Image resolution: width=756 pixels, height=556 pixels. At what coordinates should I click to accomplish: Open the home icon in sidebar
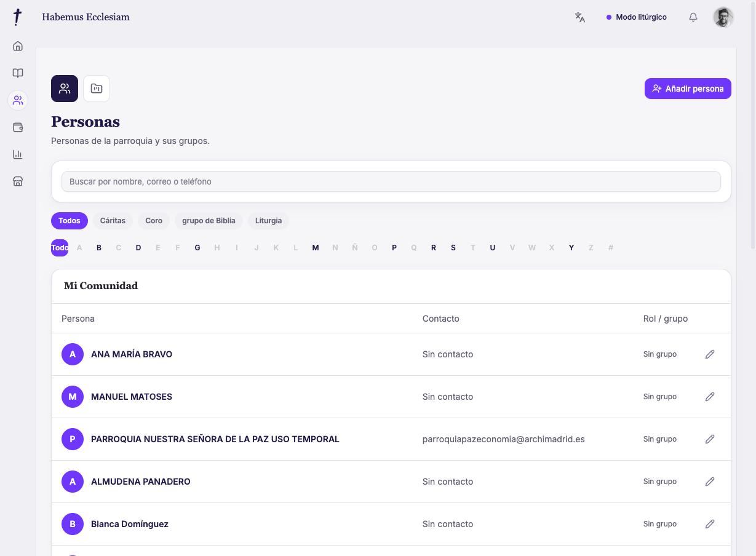pos(18,46)
